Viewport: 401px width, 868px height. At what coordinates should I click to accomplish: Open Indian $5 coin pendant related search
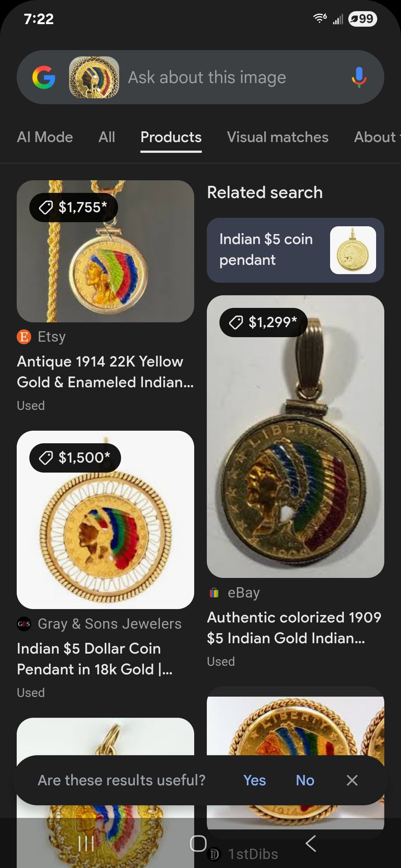coord(296,250)
